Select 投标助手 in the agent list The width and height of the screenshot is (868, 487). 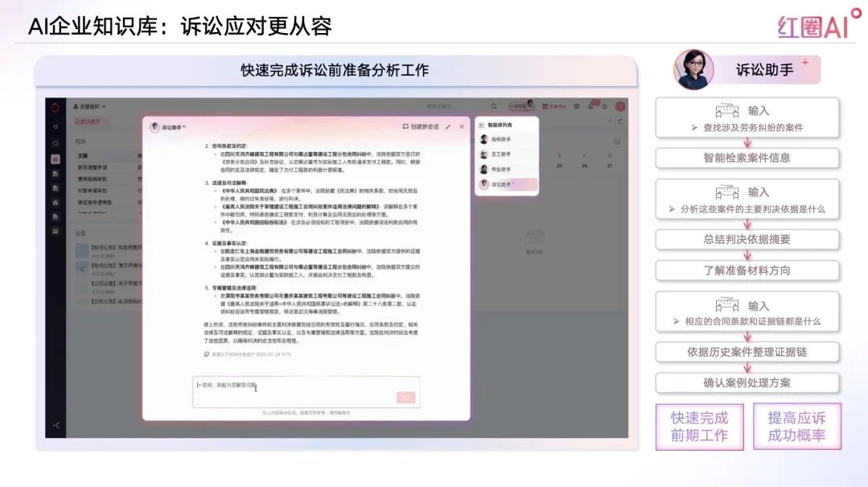[x=501, y=139]
